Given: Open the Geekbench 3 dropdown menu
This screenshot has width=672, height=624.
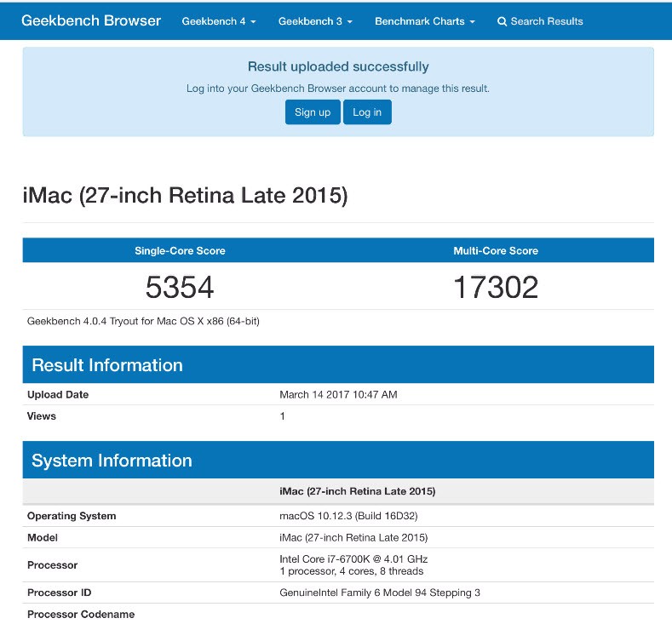Looking at the screenshot, I should coord(315,21).
